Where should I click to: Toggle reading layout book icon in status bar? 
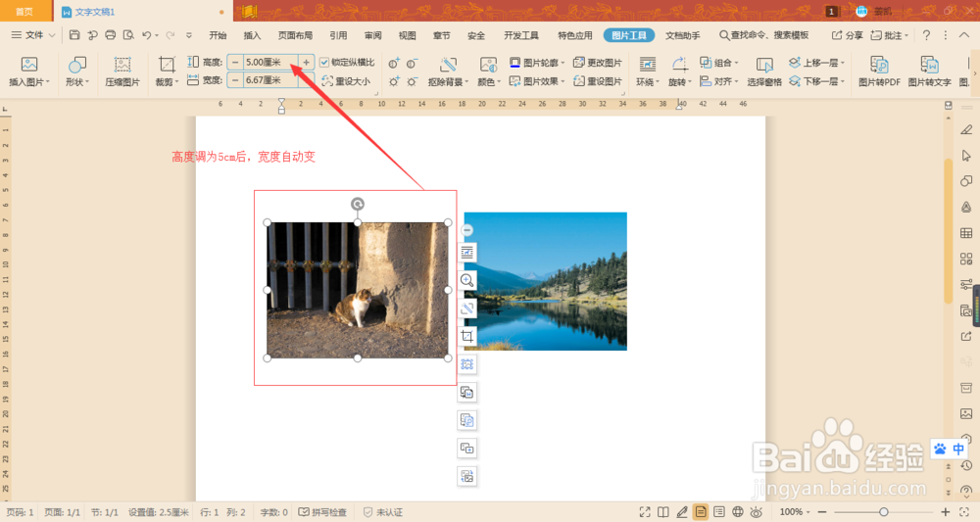click(x=663, y=512)
